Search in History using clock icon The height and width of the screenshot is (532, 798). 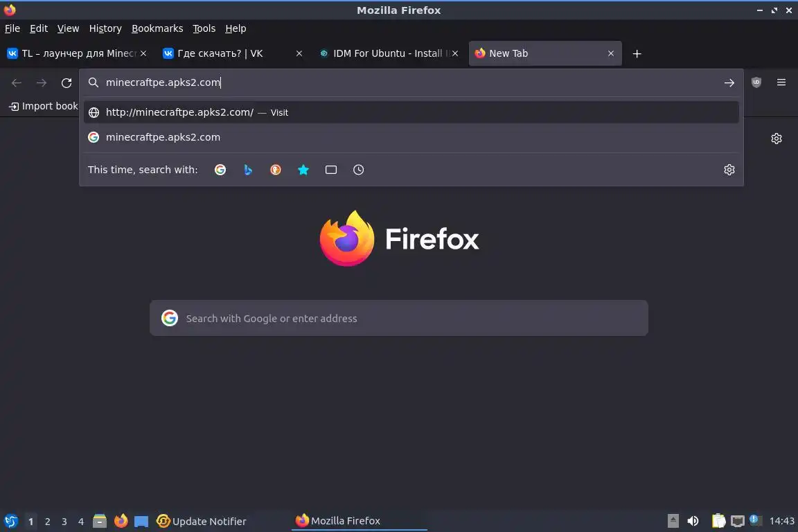[358, 170]
